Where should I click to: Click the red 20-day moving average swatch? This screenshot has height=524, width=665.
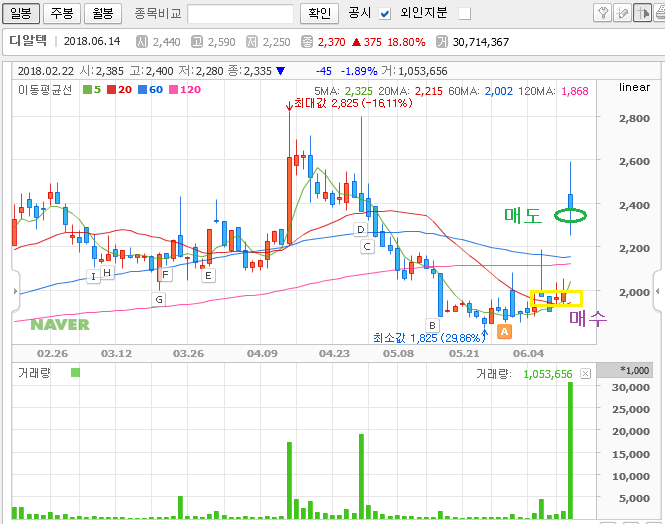tap(111, 89)
